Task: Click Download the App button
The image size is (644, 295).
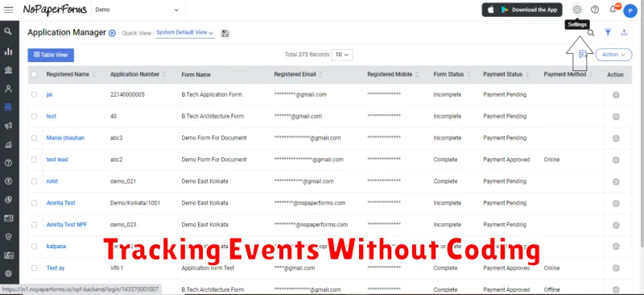Action: pos(522,10)
